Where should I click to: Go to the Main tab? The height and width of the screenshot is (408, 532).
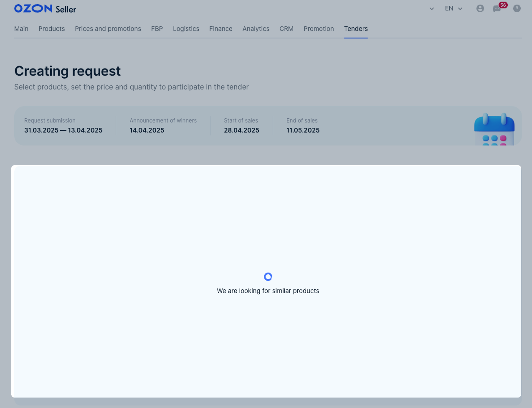click(21, 29)
